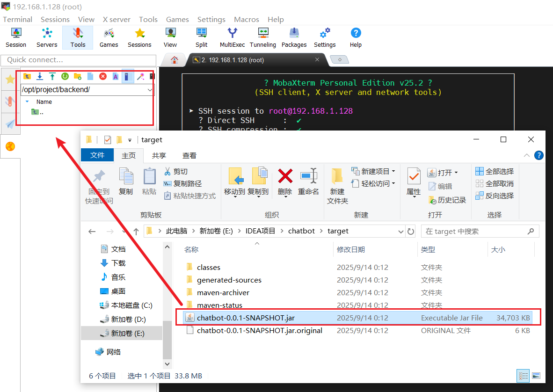This screenshot has height=392, width=553.
Task: Open Explorer address bar history dropdown
Action: click(400, 231)
